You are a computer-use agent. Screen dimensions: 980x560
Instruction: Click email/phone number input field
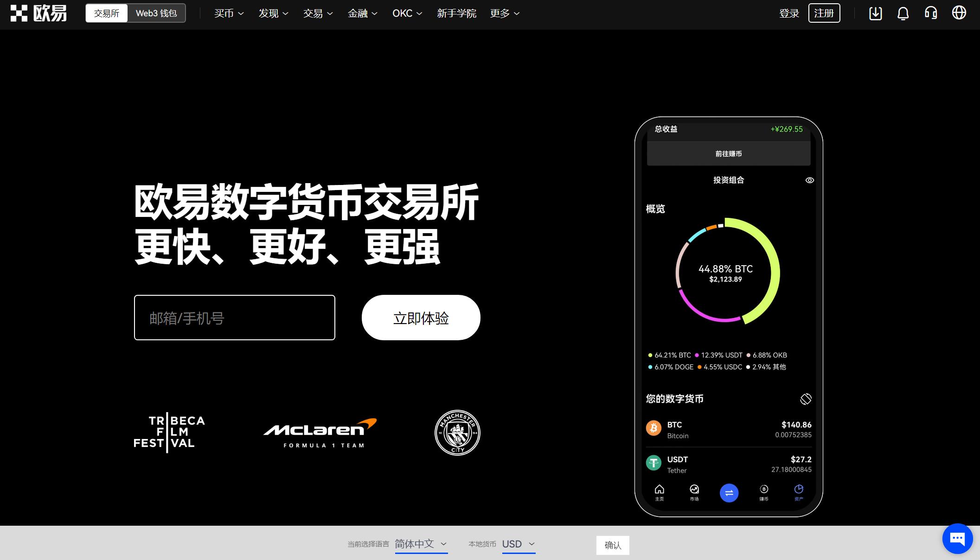[234, 318]
